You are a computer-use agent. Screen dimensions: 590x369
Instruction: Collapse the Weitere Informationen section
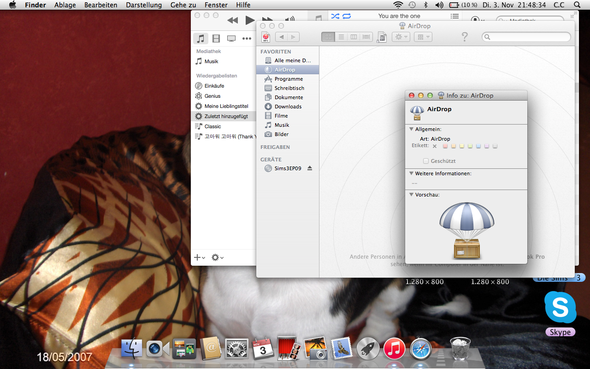tap(412, 173)
